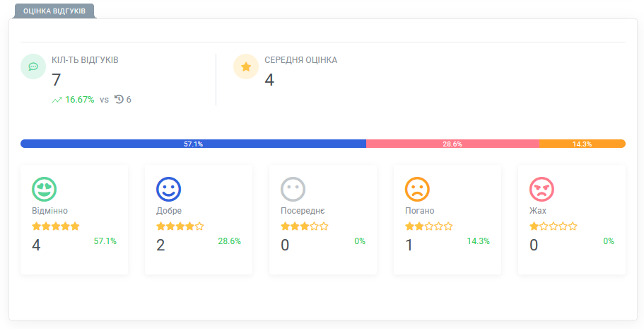Click the three-star rating under Посереднє
The width and height of the screenshot is (644, 329).
(x=305, y=226)
